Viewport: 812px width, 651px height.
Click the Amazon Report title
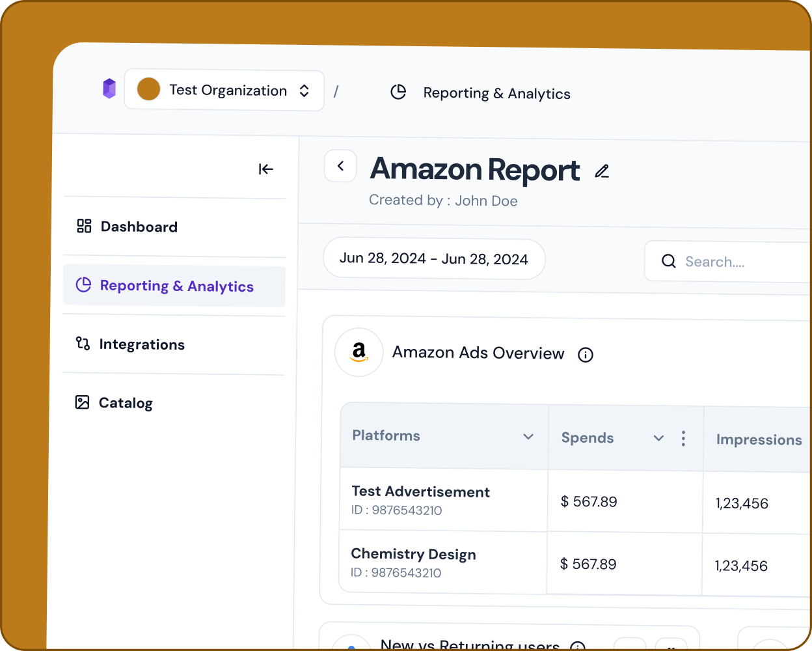(474, 170)
